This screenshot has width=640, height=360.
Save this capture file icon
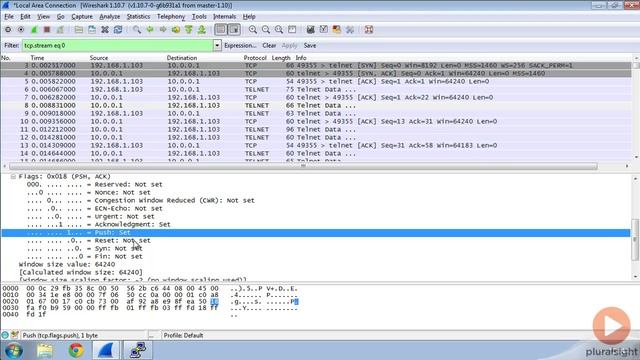point(92,29)
